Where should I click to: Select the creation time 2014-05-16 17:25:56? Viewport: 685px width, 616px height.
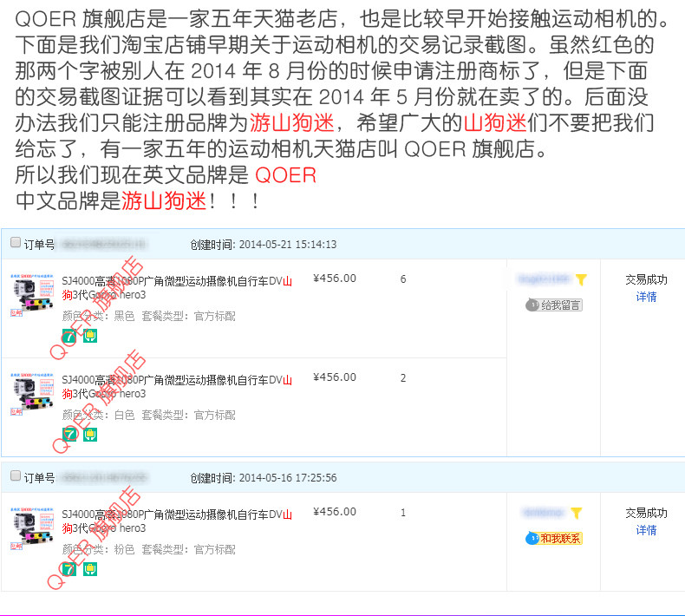click(288, 478)
